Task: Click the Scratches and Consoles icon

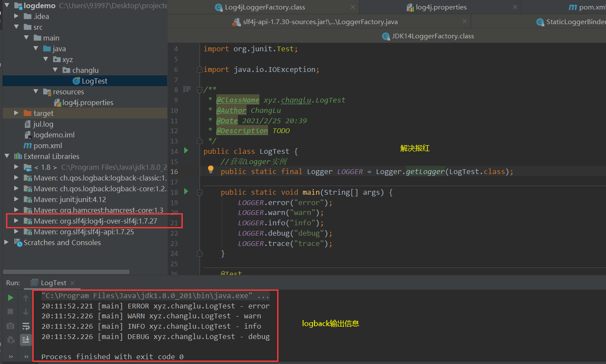Action: pos(18,243)
